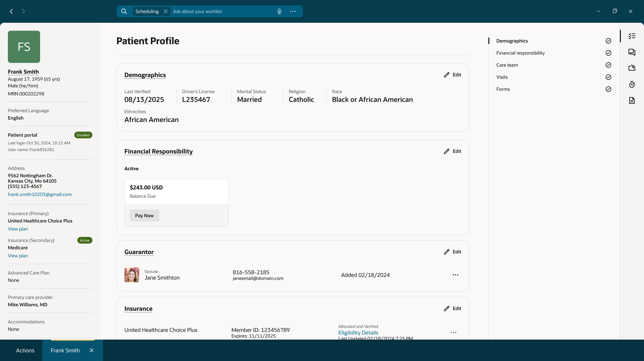Jump to Care team section
Screen dimensions: 644x361
click(507, 65)
